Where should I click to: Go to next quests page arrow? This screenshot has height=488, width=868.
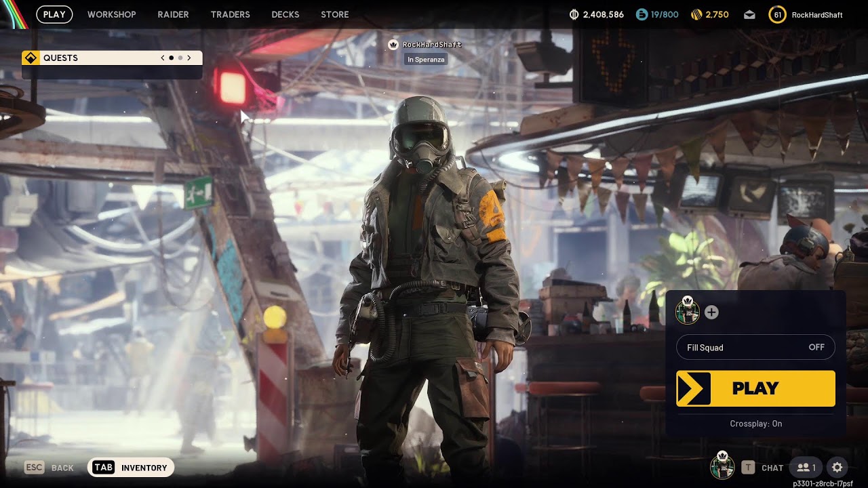[x=189, y=58]
